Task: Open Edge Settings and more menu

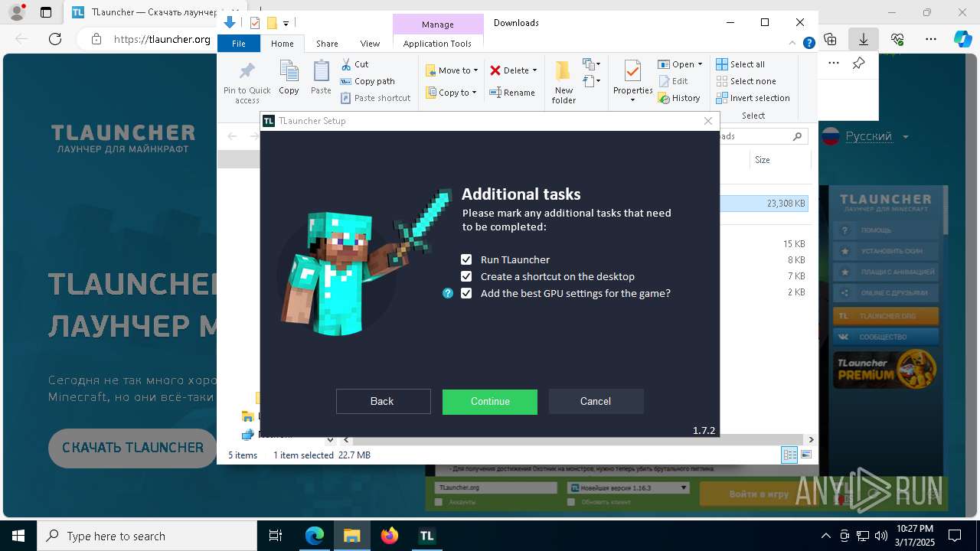Action: (931, 39)
